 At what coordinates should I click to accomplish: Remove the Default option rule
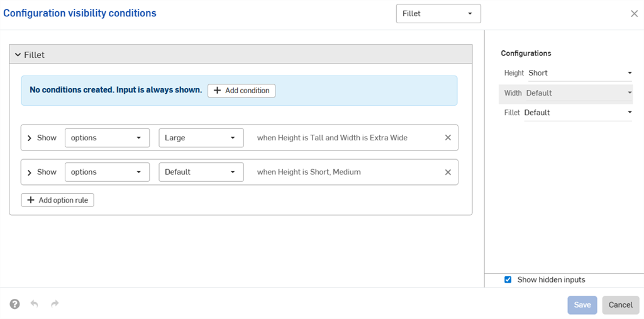coord(448,172)
